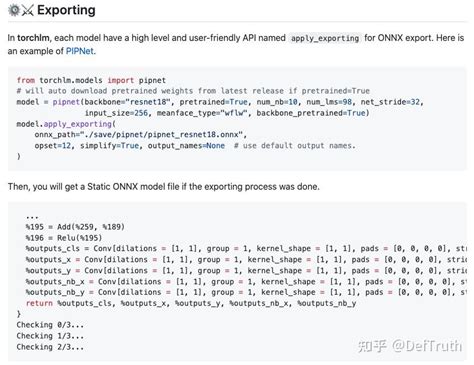Click the pipnet(backbone="resnet18" code line
The height and width of the screenshot is (365, 474).
point(220,102)
